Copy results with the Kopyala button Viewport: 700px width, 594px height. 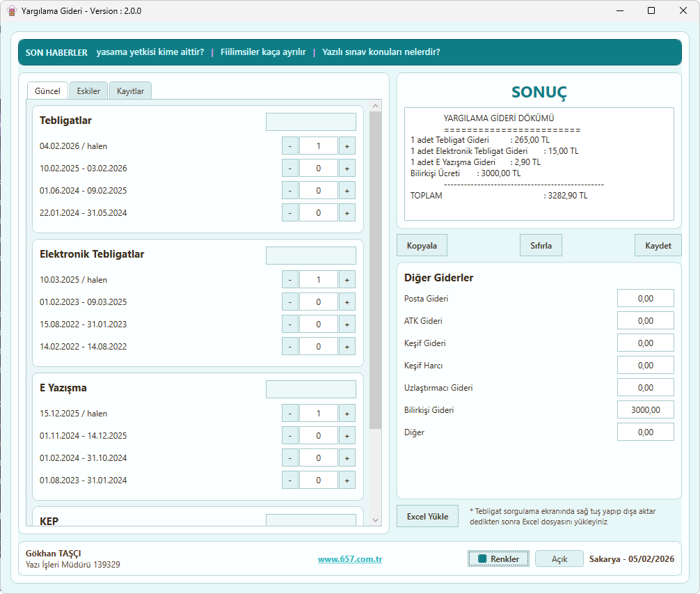click(x=422, y=245)
